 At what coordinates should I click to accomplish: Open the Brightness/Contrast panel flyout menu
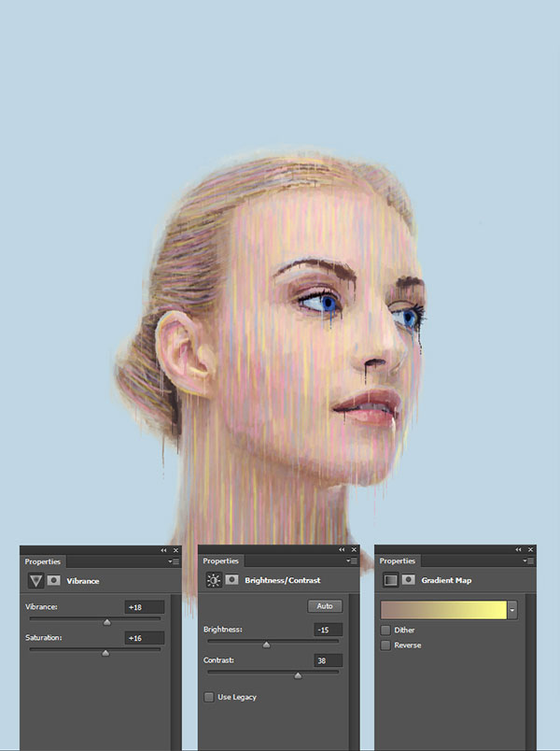[x=352, y=560]
